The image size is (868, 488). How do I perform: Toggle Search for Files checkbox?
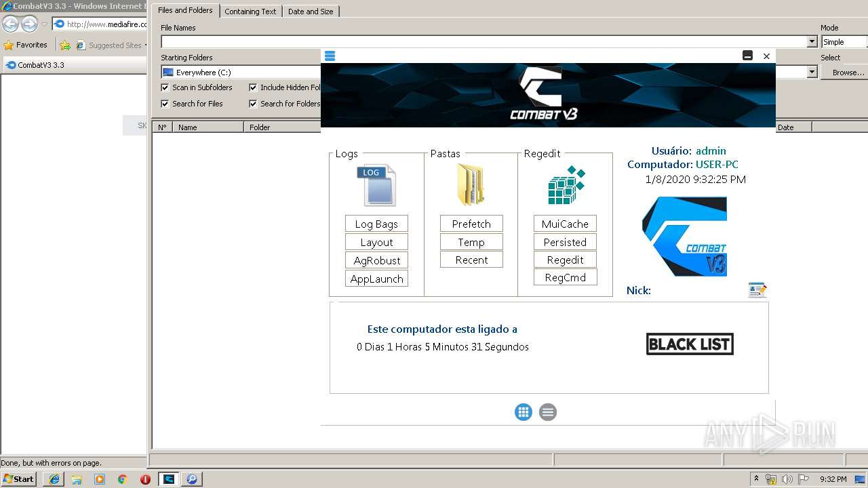165,104
